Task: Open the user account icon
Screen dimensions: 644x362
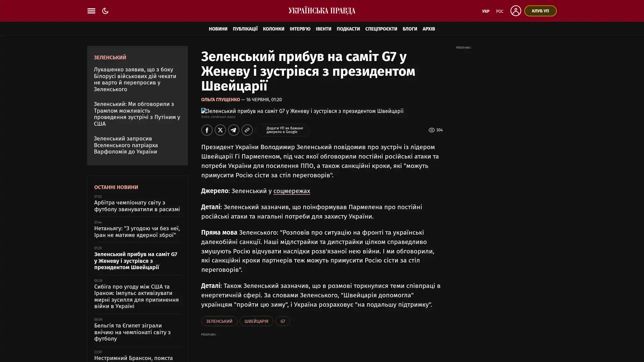Action: coord(516,11)
